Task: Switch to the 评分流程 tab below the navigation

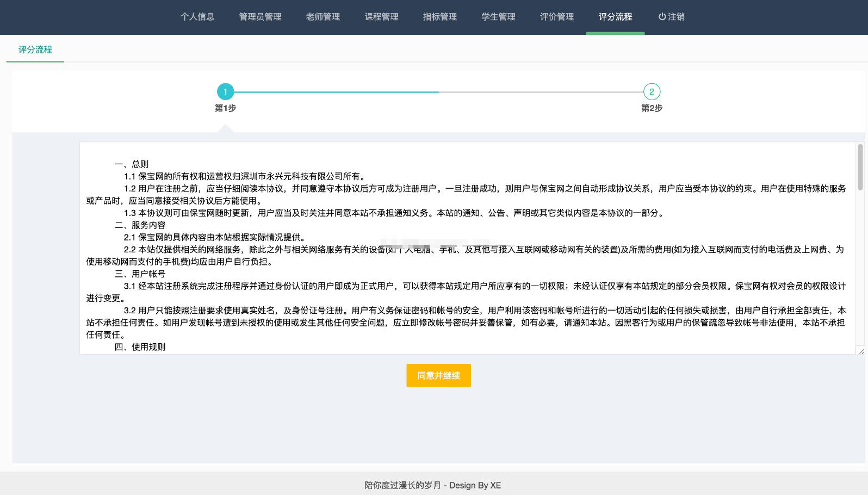Action: pyautogui.click(x=35, y=49)
